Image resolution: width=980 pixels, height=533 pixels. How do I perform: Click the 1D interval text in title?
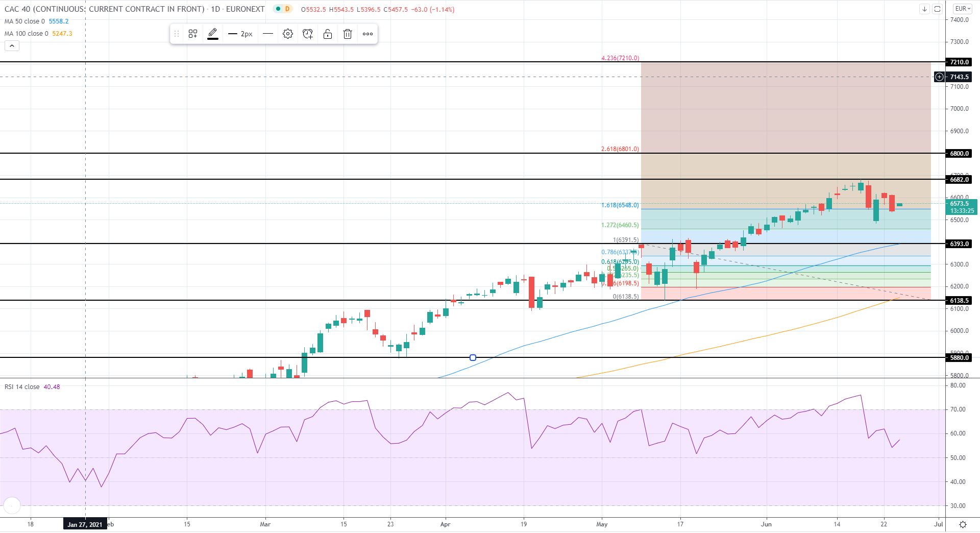tap(215, 9)
